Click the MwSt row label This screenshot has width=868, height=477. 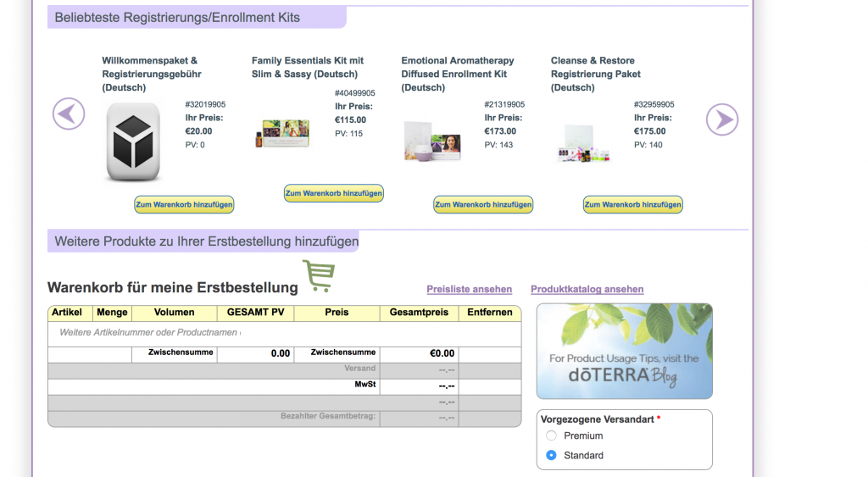point(365,385)
